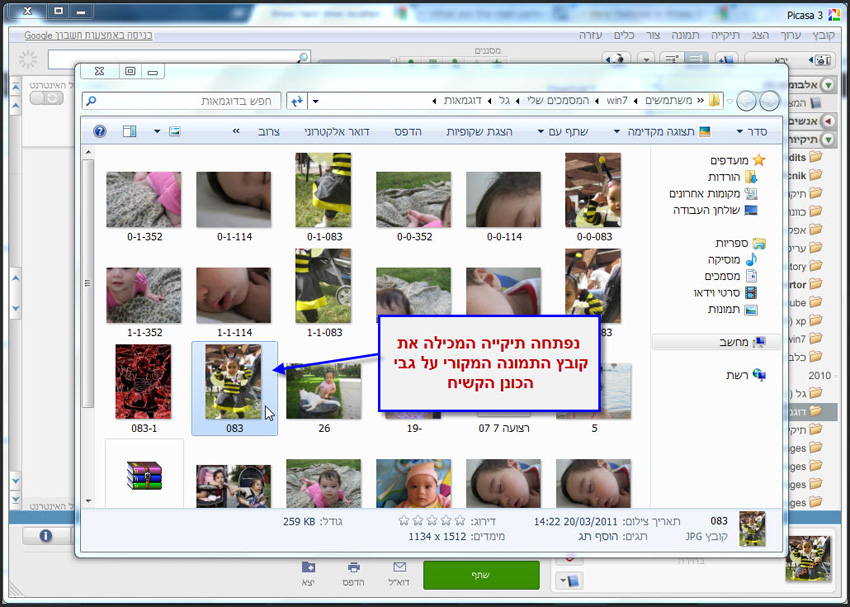Click המסמכים שלי in the address breadcrumb
Viewport: 850px width, 607px height.
tap(558, 101)
